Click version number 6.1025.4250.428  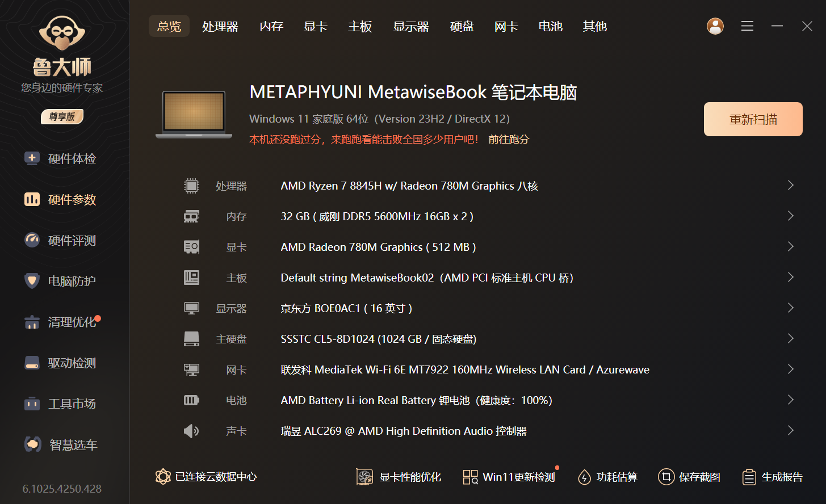tap(62, 489)
